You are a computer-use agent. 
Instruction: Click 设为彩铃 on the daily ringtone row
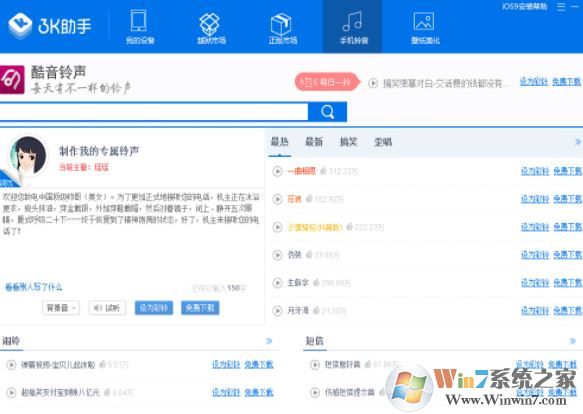pyautogui.click(x=534, y=82)
